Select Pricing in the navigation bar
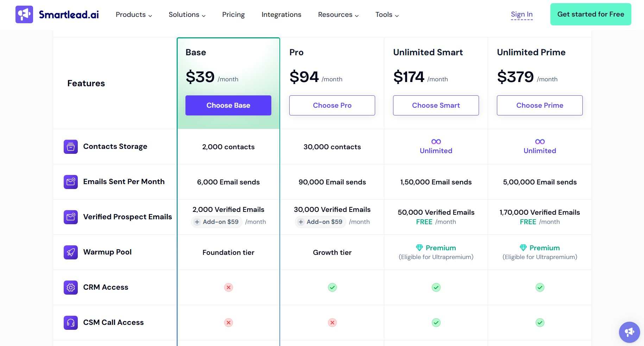Image resolution: width=644 pixels, height=346 pixels. pyautogui.click(x=233, y=14)
